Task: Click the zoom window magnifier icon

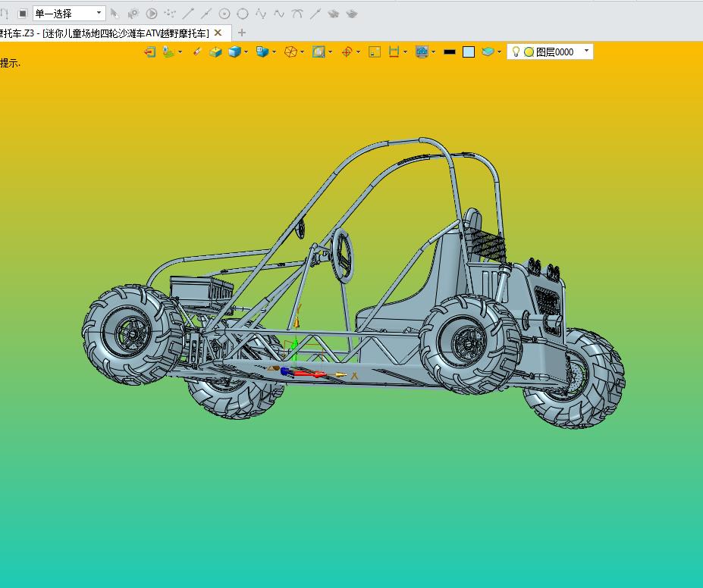Action: (x=319, y=52)
